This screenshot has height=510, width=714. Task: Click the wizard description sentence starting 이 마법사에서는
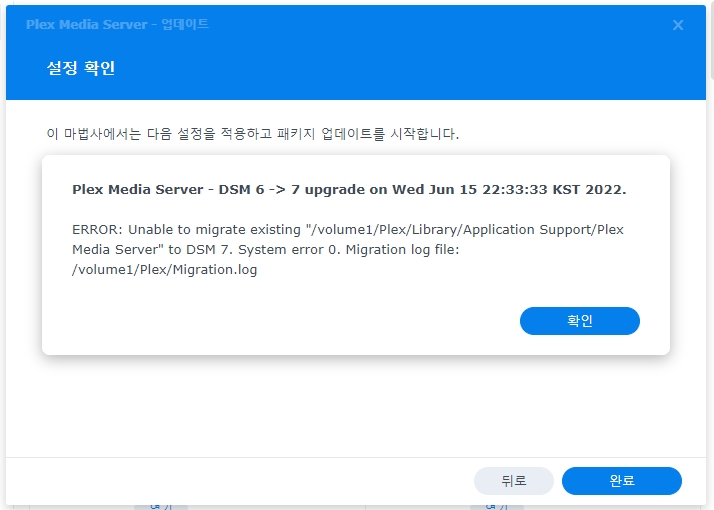253,134
